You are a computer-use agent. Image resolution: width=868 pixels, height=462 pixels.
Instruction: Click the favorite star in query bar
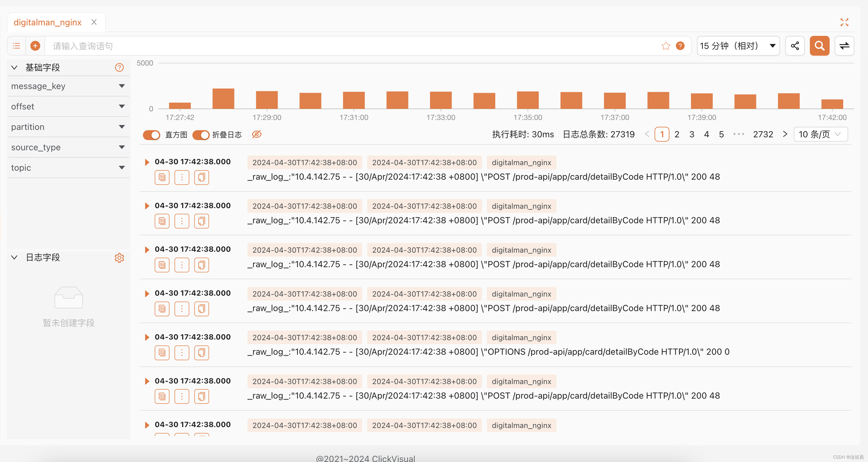[665, 46]
